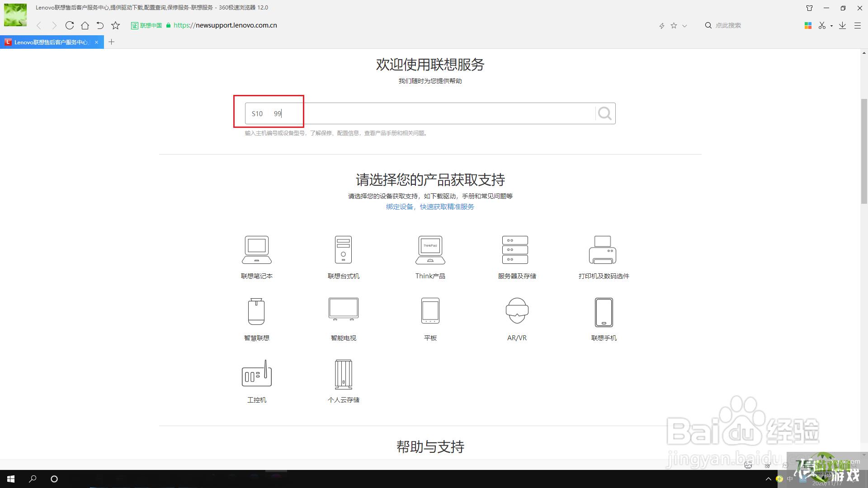
Task: Open Cortana circle on the taskbar
Action: [x=54, y=479]
